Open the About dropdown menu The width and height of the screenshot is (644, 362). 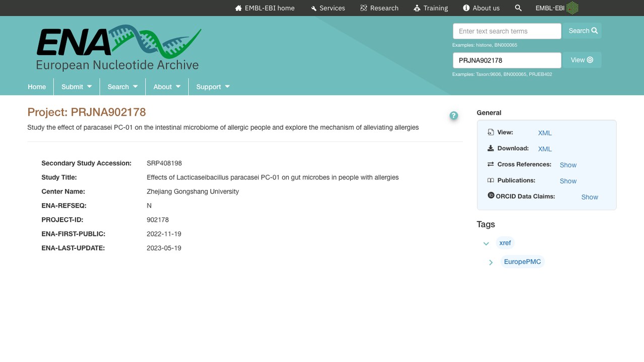pyautogui.click(x=167, y=86)
